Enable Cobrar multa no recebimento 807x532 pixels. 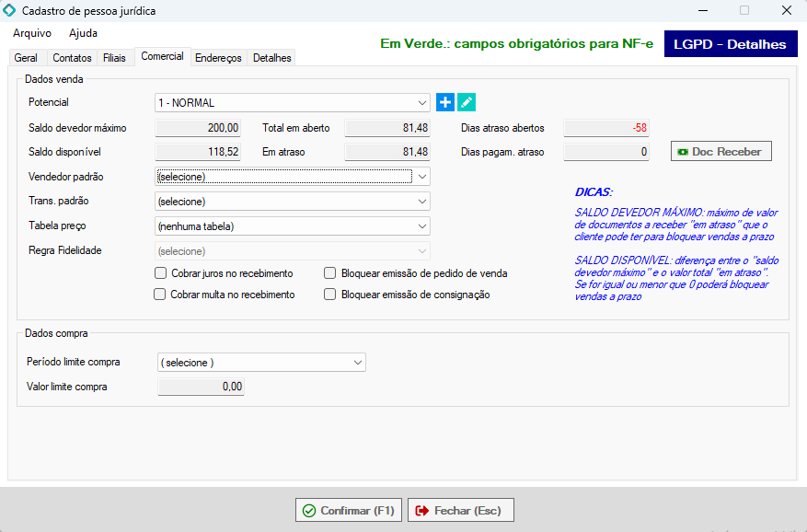pos(161,295)
